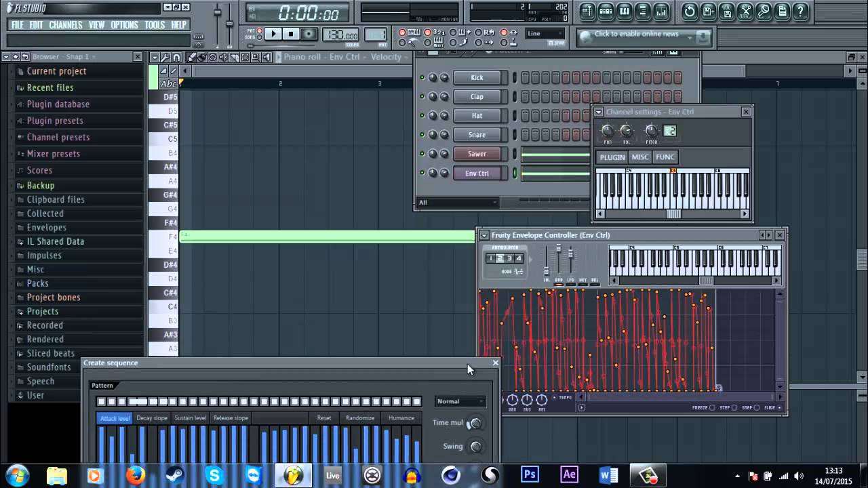This screenshot has height=488, width=868.
Task: Open the Browser options dropdown arrow
Action: [5, 57]
